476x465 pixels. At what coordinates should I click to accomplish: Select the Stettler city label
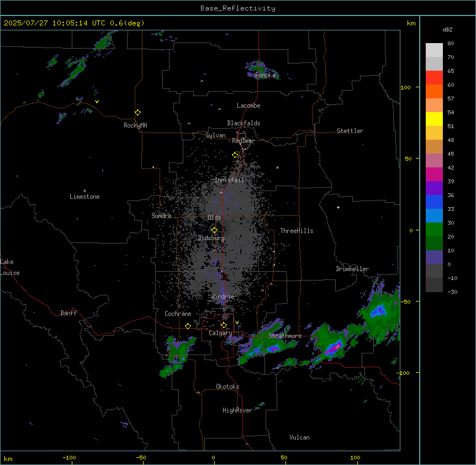tap(350, 131)
